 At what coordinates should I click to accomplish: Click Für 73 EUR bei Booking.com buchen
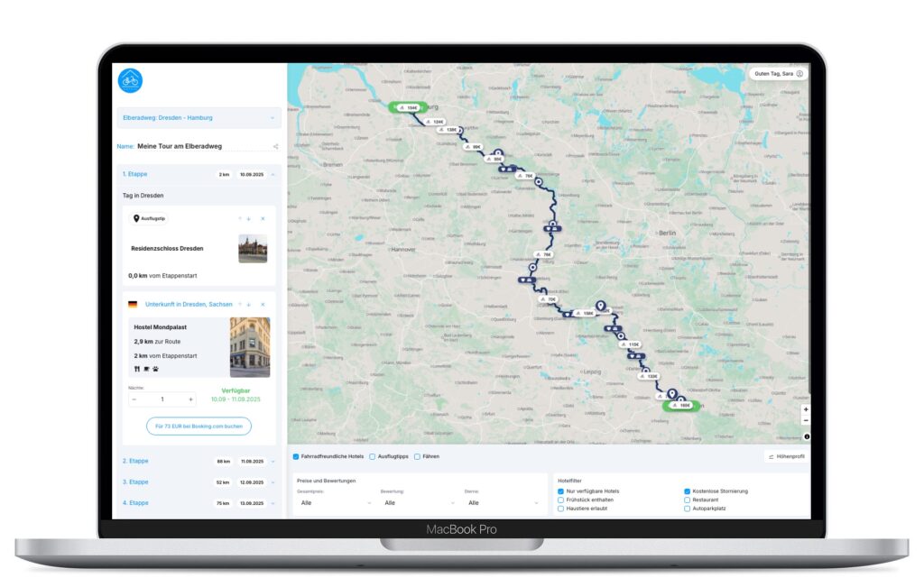point(199,426)
